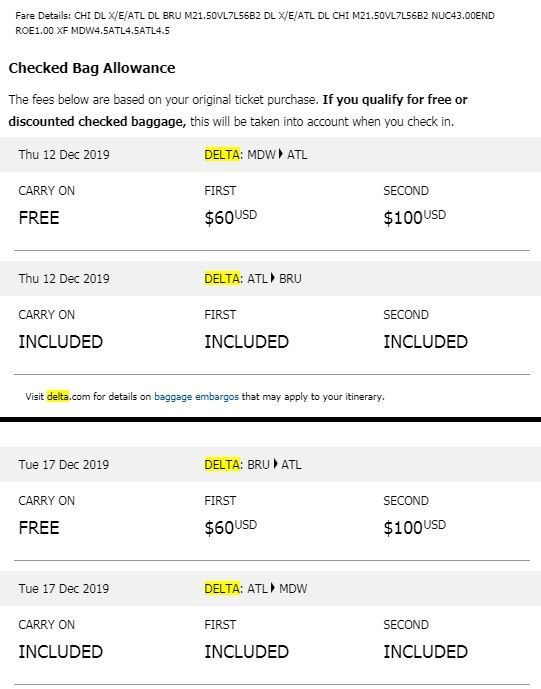Click INCLUDED under SECOND for ATL-BRU flight
This screenshot has height=689, width=541.
[425, 342]
